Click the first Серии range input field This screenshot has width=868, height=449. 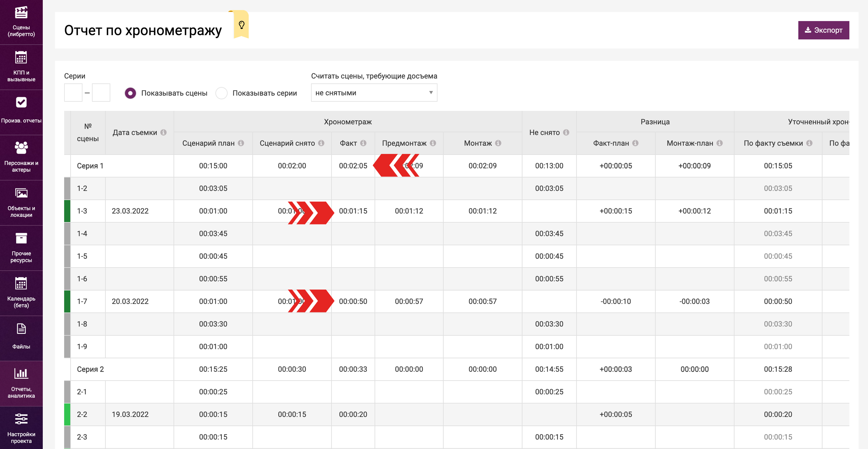[x=73, y=93]
